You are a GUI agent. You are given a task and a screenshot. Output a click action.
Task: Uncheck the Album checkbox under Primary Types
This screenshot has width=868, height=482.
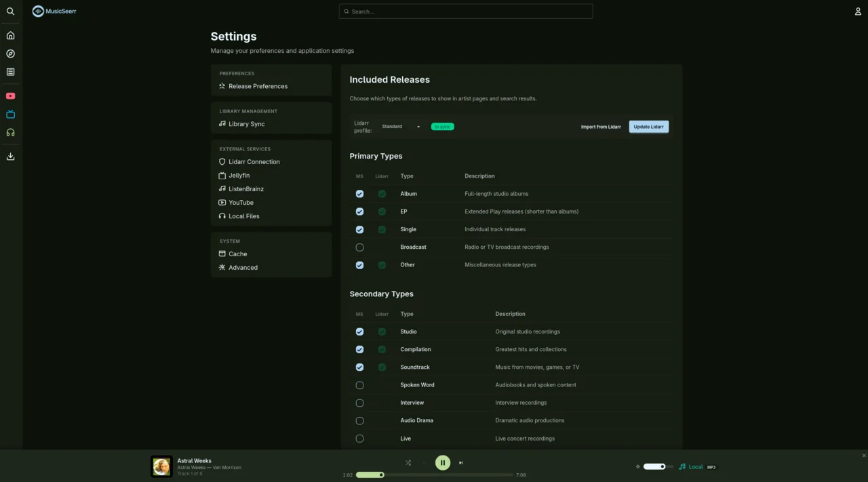tap(359, 194)
